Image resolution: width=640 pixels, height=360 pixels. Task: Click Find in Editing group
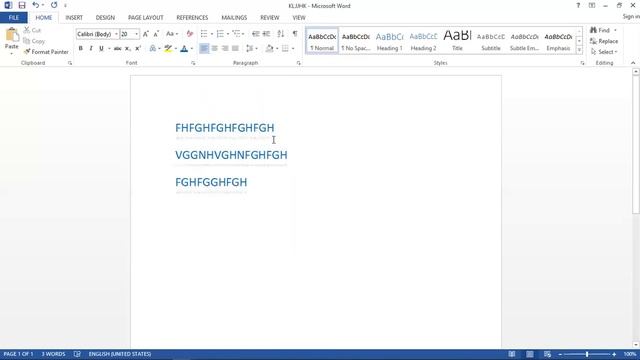tap(600, 30)
